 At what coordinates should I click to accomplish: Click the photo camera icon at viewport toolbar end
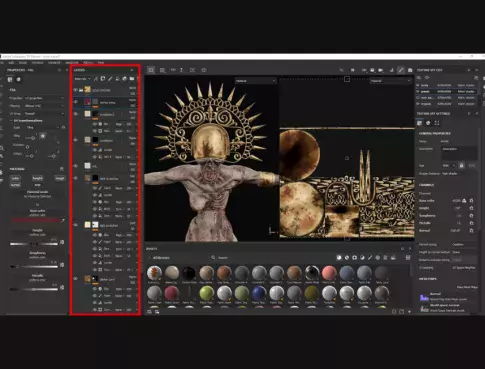[x=410, y=70]
